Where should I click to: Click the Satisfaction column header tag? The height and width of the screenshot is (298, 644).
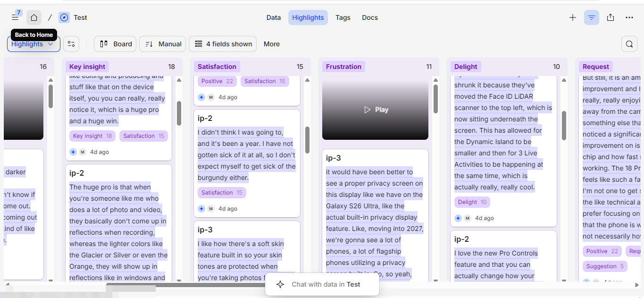coord(217,67)
